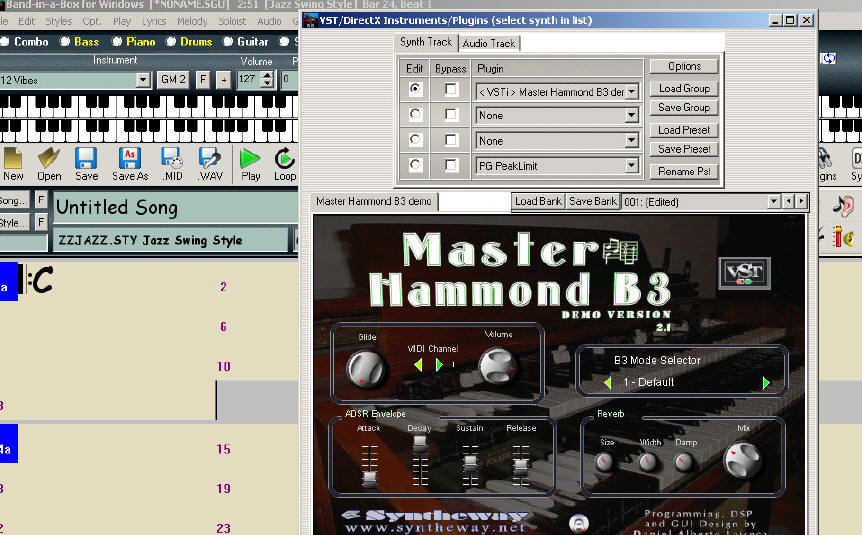862x535 pixels.
Task: Open the Lyrics menu
Action: [x=154, y=21]
